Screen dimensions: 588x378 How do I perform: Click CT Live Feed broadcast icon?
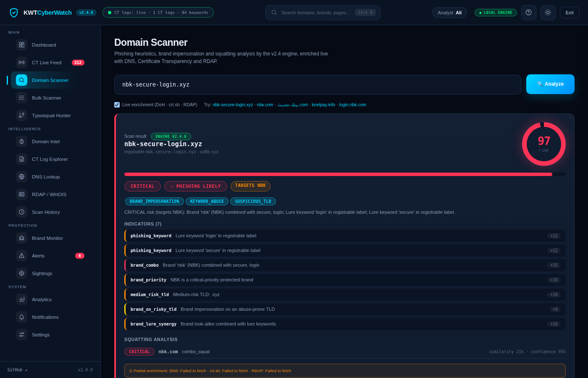(21, 63)
